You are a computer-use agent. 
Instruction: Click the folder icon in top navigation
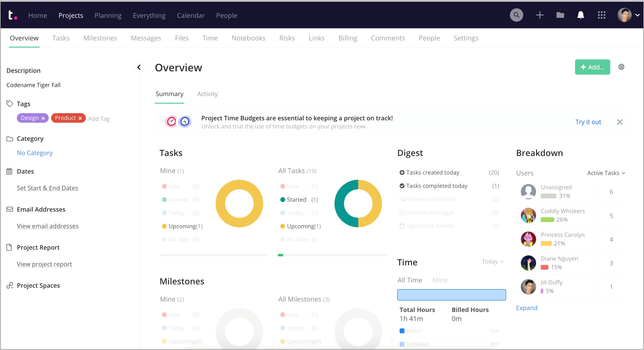pyautogui.click(x=560, y=15)
